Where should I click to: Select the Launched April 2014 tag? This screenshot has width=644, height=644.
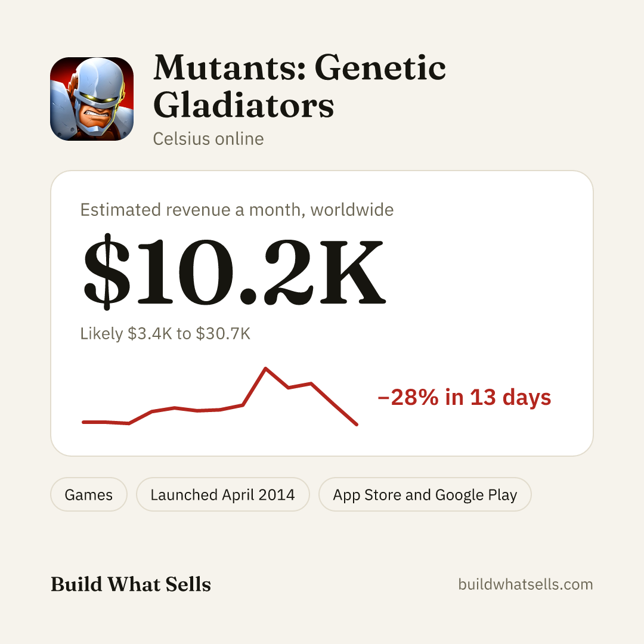coord(222,494)
